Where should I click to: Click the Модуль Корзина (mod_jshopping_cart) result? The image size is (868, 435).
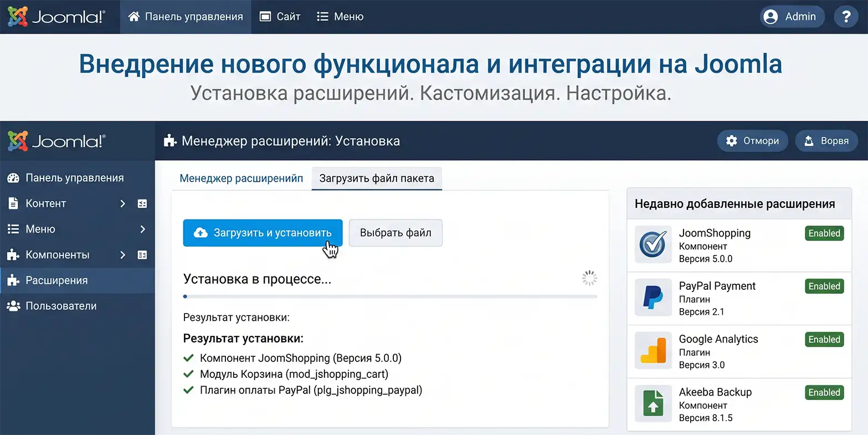294,374
